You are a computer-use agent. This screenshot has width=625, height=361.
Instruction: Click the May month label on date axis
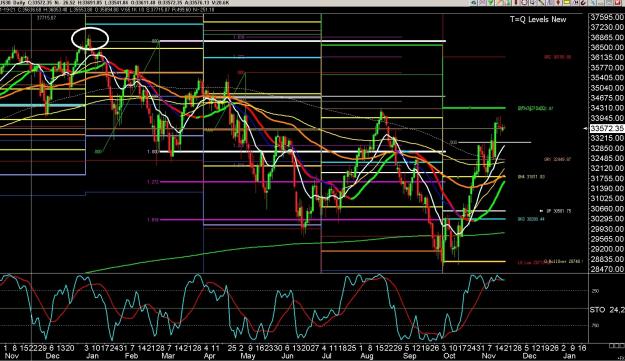[248, 356]
